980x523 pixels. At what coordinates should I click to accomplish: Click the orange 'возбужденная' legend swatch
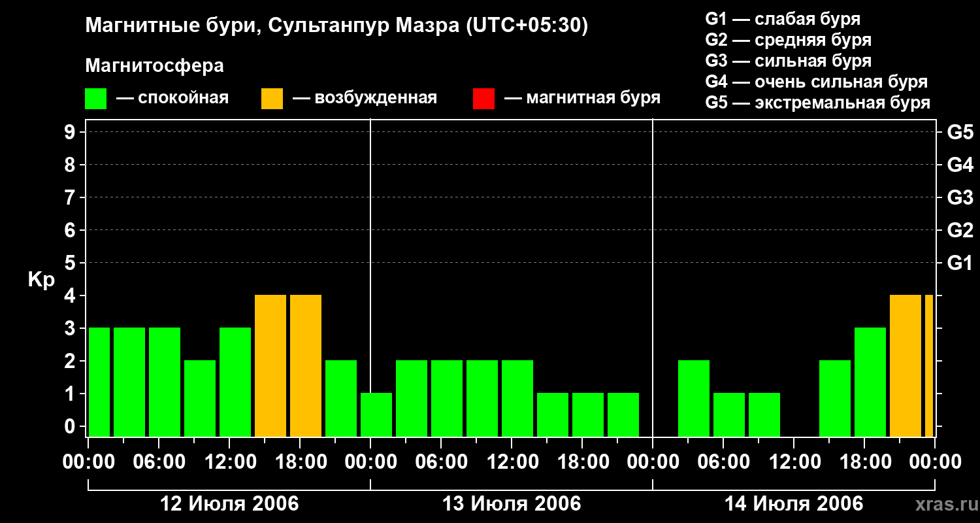[272, 99]
